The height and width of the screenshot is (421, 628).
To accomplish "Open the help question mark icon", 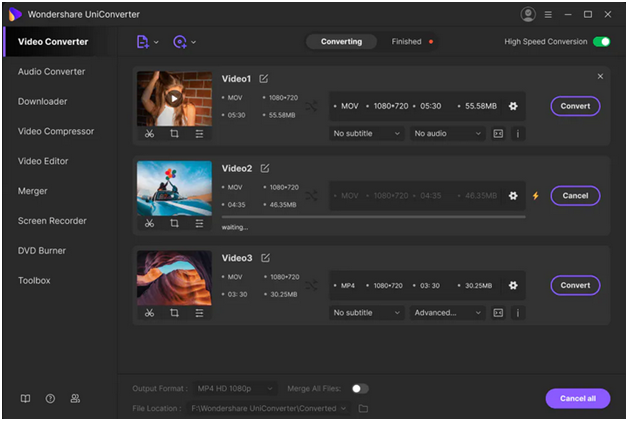I will pyautogui.click(x=50, y=399).
